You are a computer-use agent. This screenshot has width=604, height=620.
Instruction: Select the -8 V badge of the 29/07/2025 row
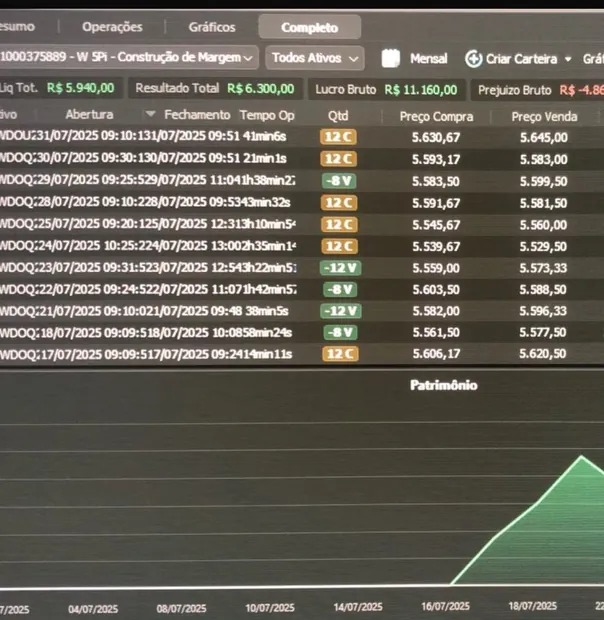[x=339, y=181]
